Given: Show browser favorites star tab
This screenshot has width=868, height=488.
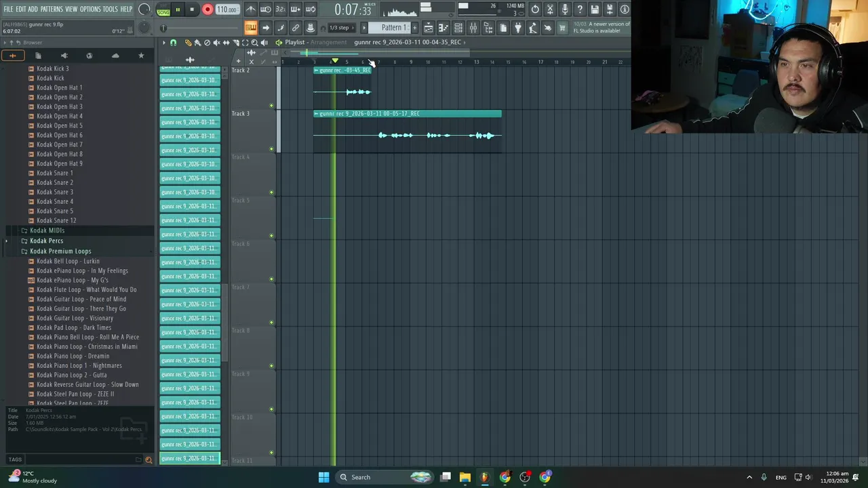Looking at the screenshot, I should [x=141, y=56].
